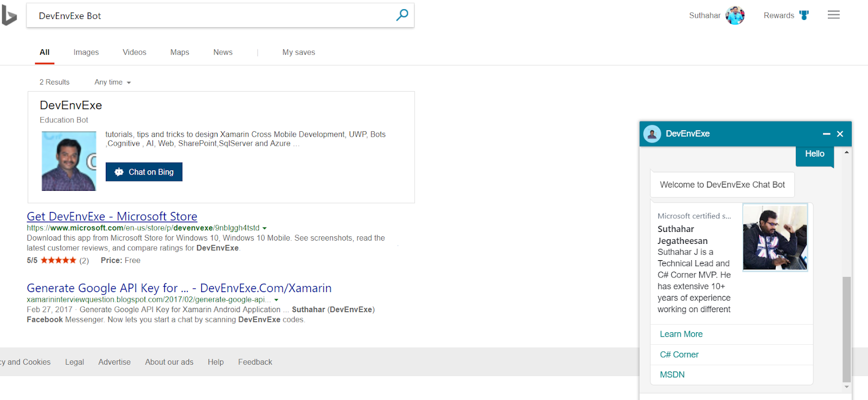Switch to the Videos tab

pyautogui.click(x=135, y=52)
